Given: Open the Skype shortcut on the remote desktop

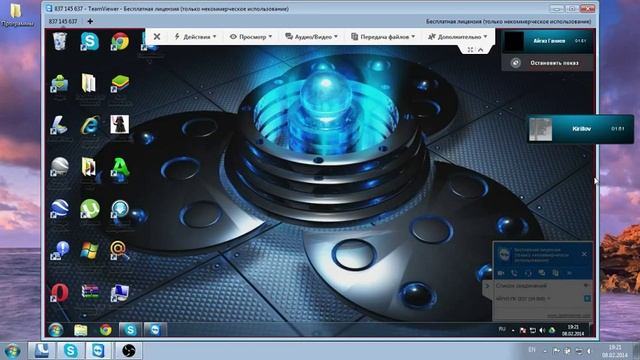Looking at the screenshot, I should (89, 41).
